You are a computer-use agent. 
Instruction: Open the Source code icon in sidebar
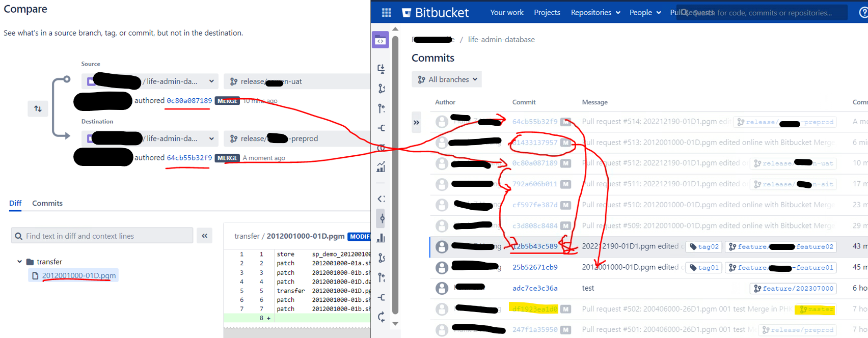[x=381, y=199]
